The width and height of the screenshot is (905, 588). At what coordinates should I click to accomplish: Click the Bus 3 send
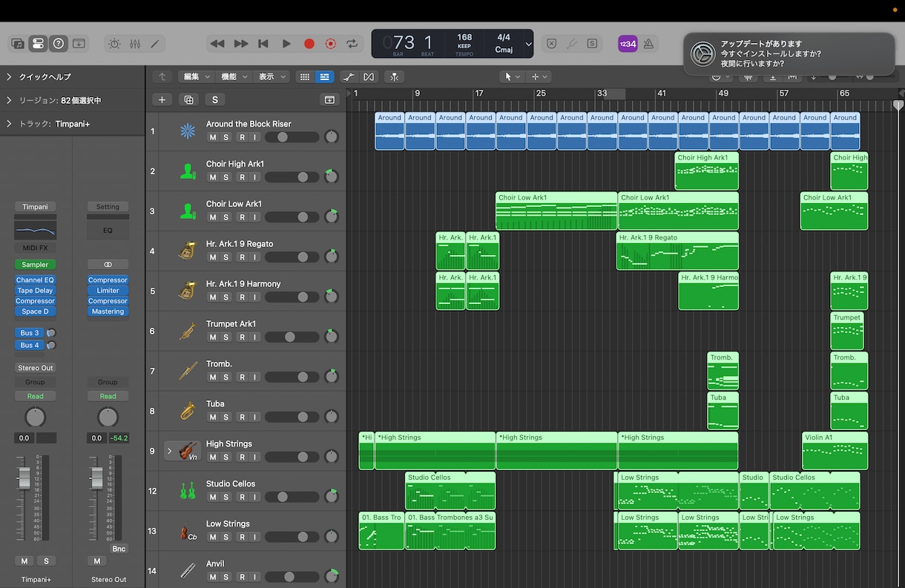(30, 333)
